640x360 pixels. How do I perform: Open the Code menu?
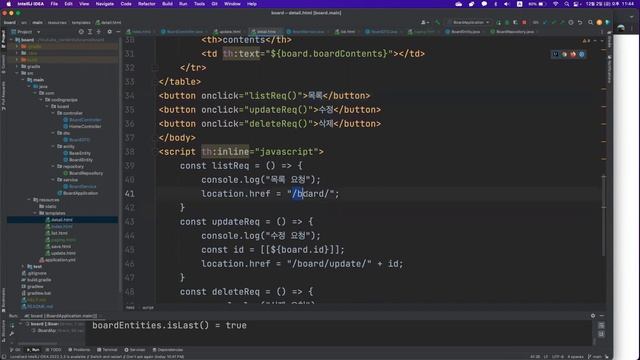(x=126, y=4)
